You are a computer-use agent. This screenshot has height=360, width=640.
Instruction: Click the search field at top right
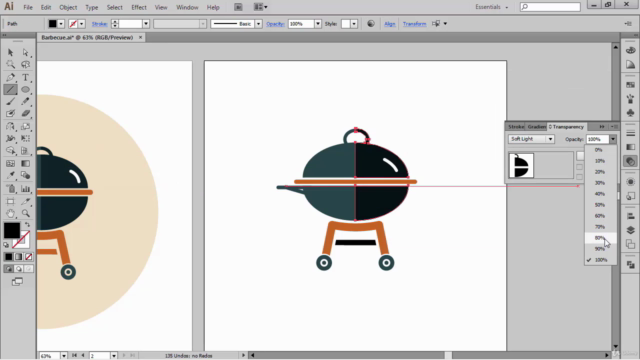coord(550,7)
